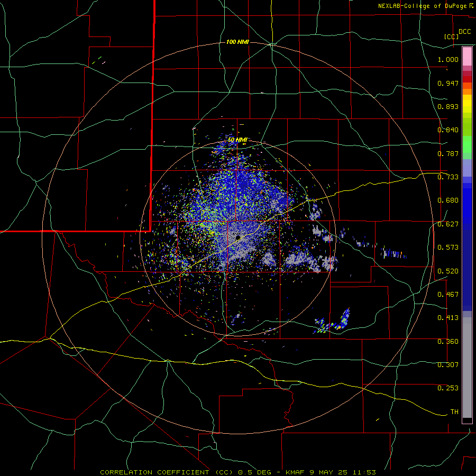Viewport: 476px width, 476px height.
Task: Click the 0.573 scale value
Action: [448, 248]
